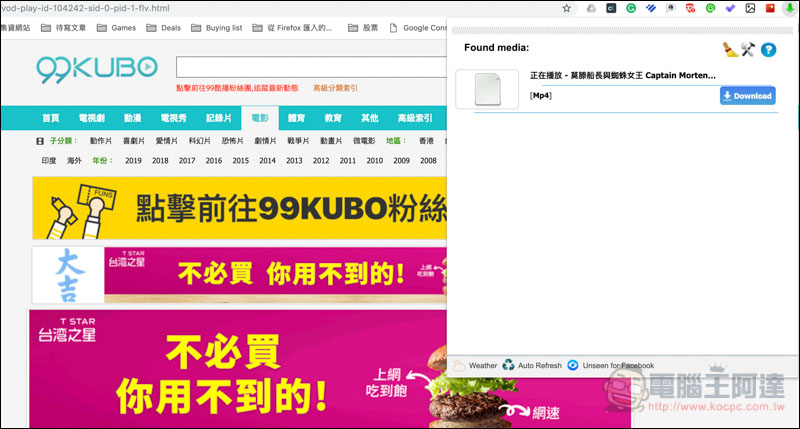
Task: Filter by 戰爭片 subcategory
Action: pyautogui.click(x=298, y=141)
